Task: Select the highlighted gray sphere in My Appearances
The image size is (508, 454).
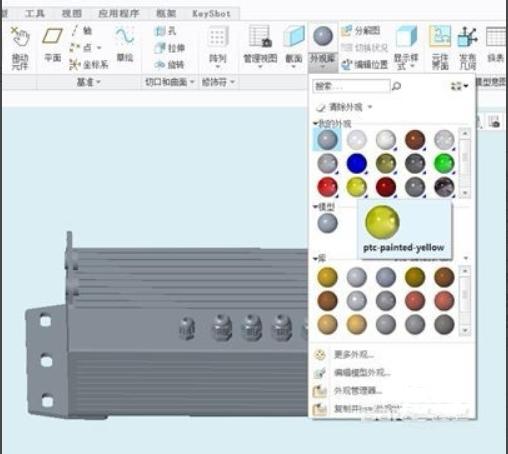Action: click(x=327, y=140)
